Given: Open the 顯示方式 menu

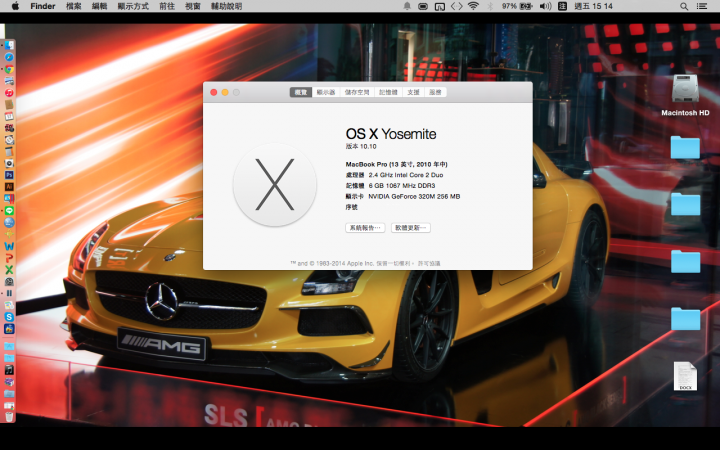Looking at the screenshot, I should (x=133, y=6).
